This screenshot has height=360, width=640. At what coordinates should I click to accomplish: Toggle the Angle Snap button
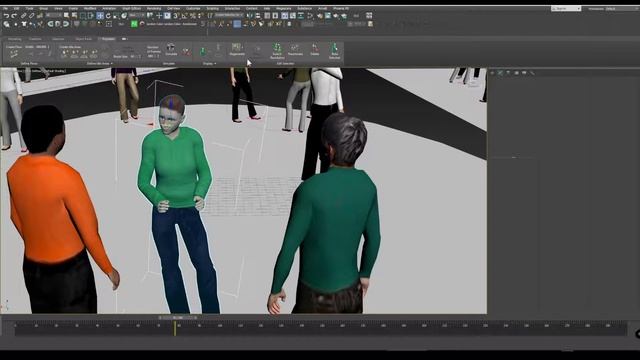pos(184,16)
